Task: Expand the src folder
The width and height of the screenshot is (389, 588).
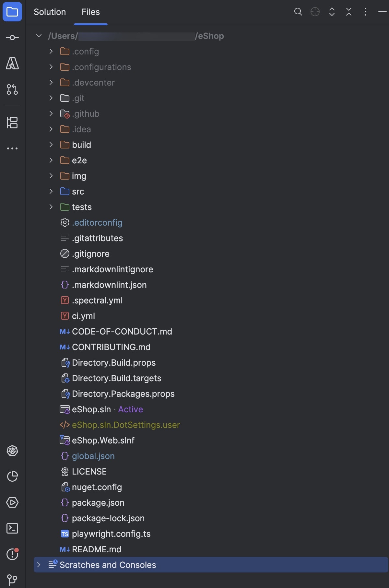Action: (51, 192)
